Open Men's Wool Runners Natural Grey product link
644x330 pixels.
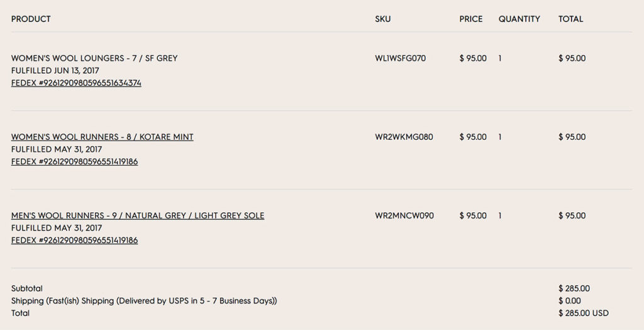138,215
